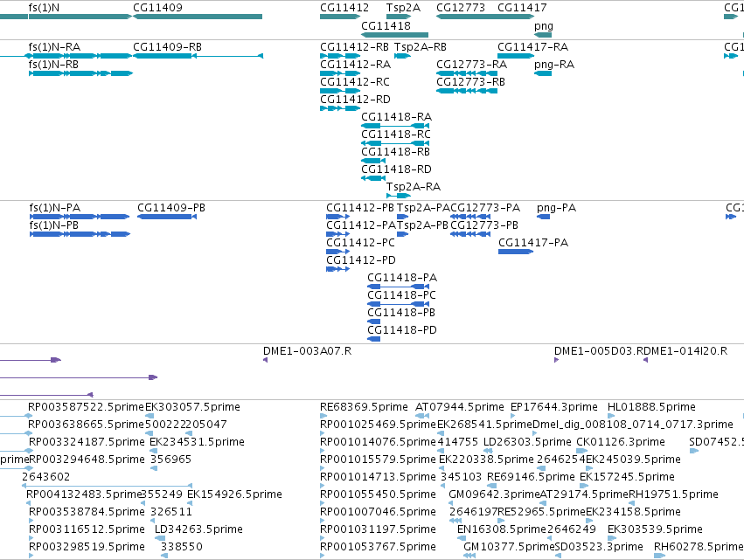The image size is (744, 560).
Task: Click the png-RA transcript label
Action: (x=554, y=65)
